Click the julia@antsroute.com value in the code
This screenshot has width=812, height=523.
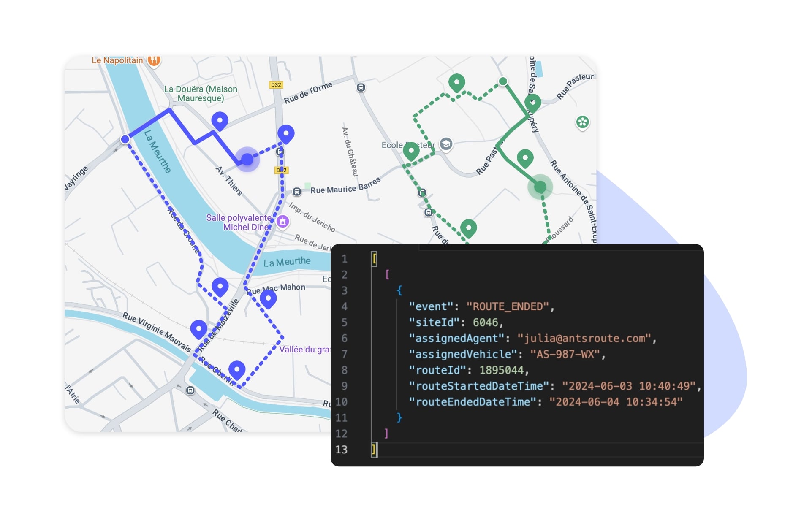[584, 339]
